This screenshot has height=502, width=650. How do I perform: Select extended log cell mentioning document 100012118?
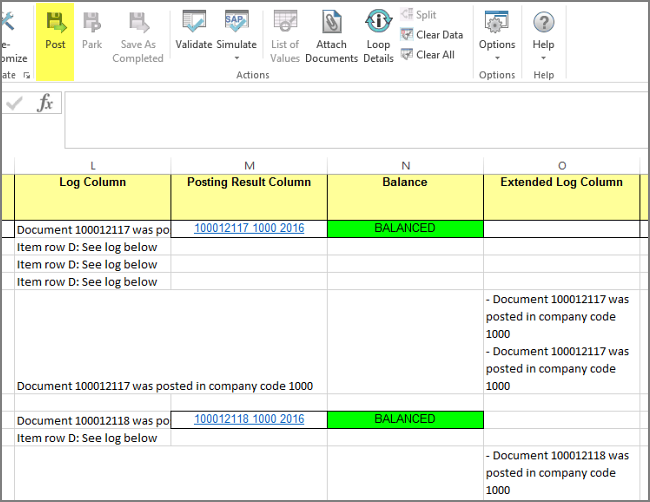pyautogui.click(x=562, y=473)
